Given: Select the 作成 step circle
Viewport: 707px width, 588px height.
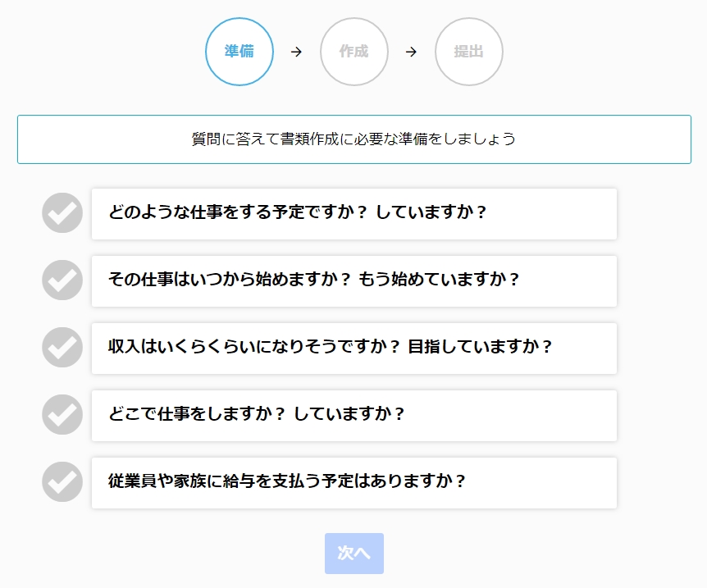Looking at the screenshot, I should tap(354, 52).
